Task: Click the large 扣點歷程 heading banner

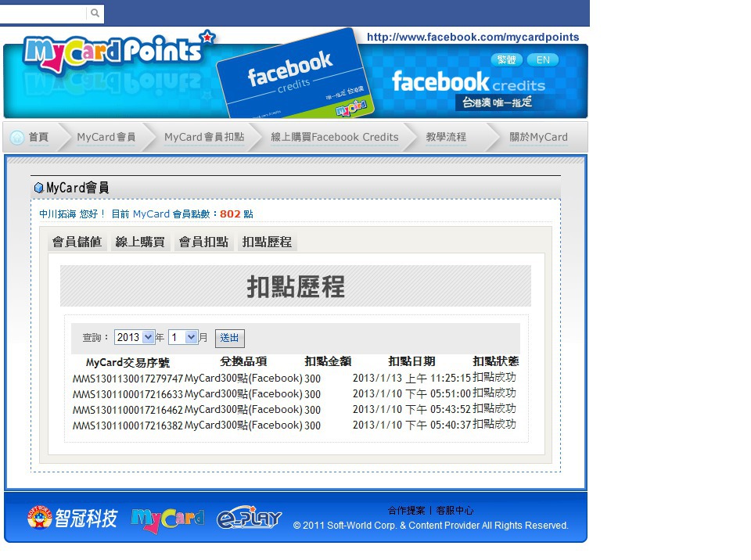Action: pos(296,286)
